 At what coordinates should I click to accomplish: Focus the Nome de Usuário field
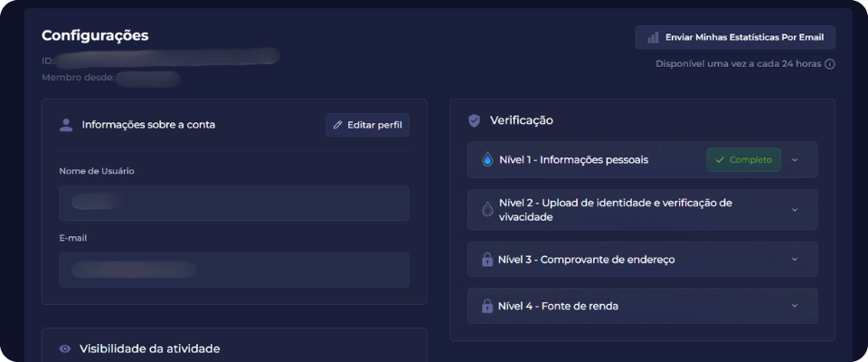[x=234, y=204]
